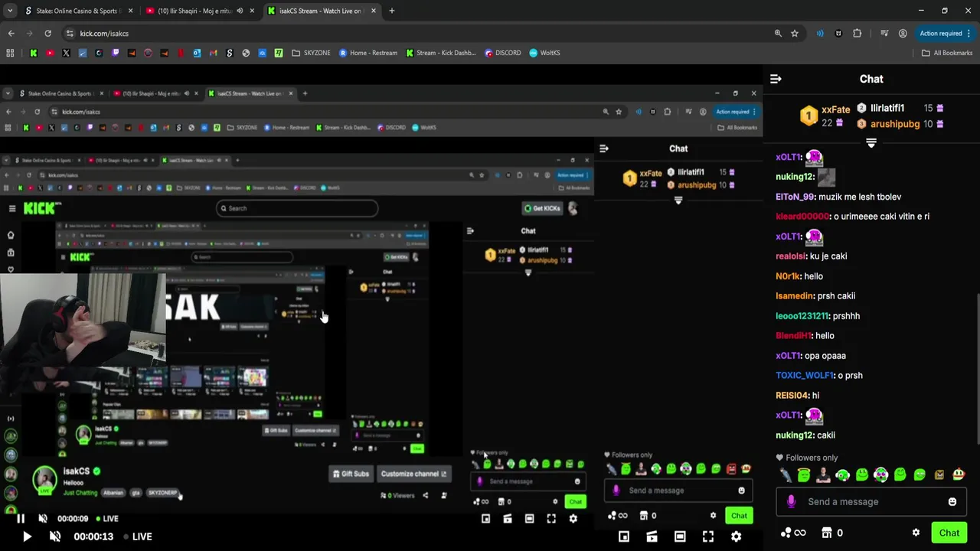
Task: Select the isakCS Stream tab
Action: point(320,11)
